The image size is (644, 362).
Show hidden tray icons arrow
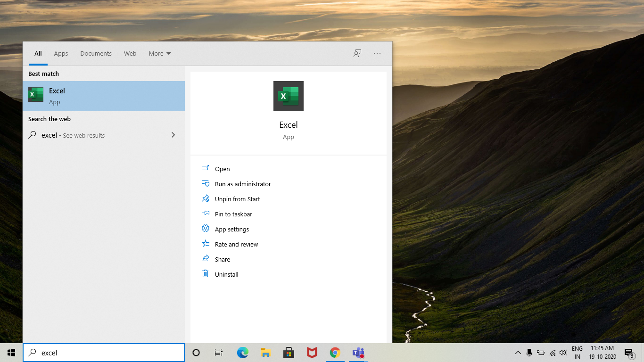pos(518,353)
